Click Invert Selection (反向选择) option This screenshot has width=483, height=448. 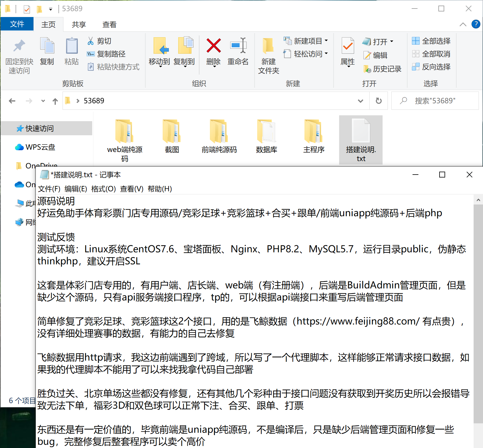(x=431, y=67)
